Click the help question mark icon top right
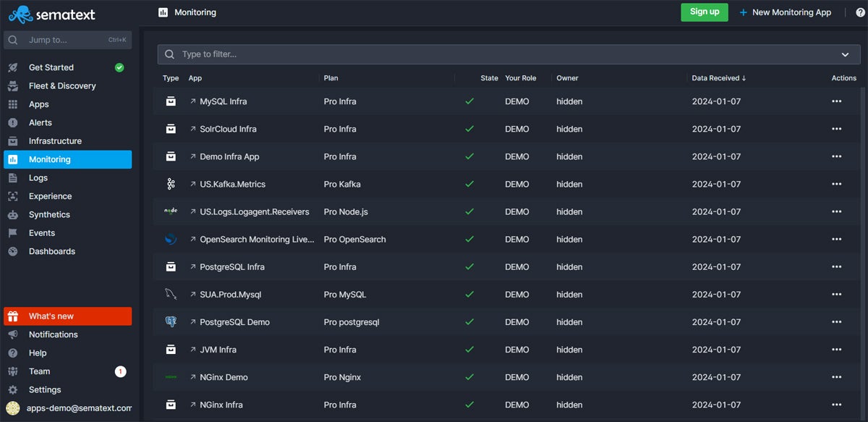The width and height of the screenshot is (868, 422). click(861, 12)
